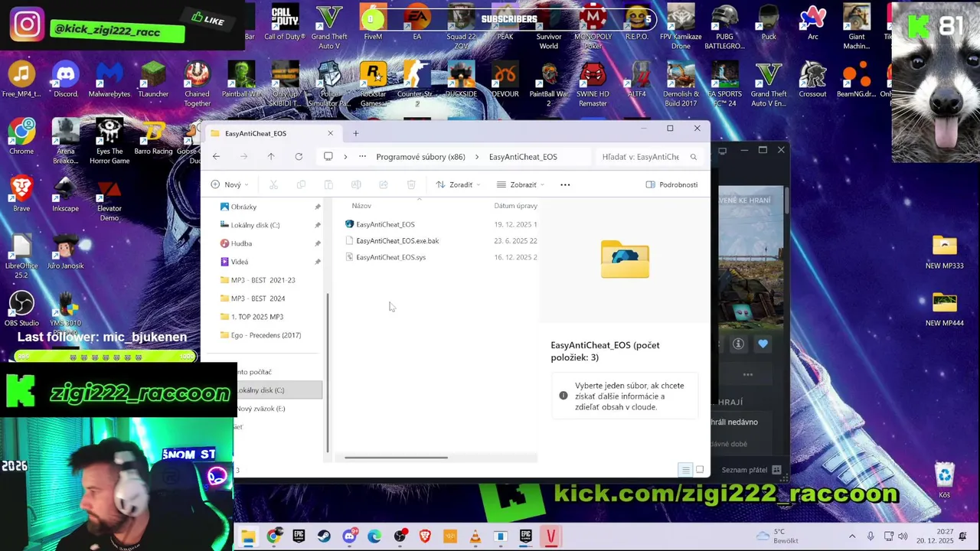This screenshot has height=551, width=980.
Task: Expand chevron after Programové súbory (x86)
Action: pyautogui.click(x=477, y=157)
